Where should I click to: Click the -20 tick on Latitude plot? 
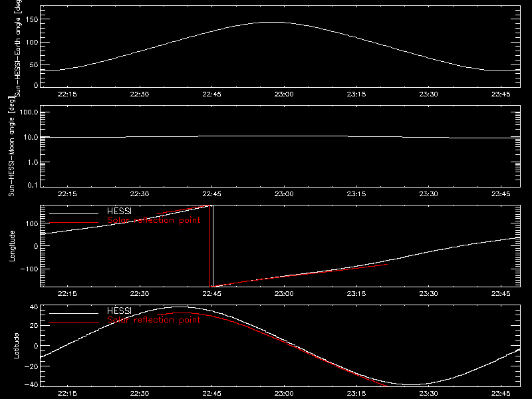click(31, 366)
